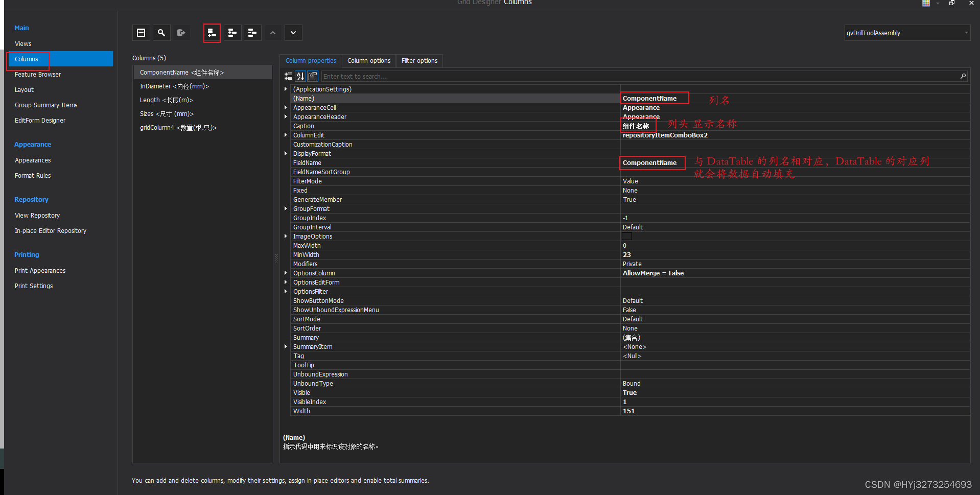Toggle the property description pages icon

(312, 76)
